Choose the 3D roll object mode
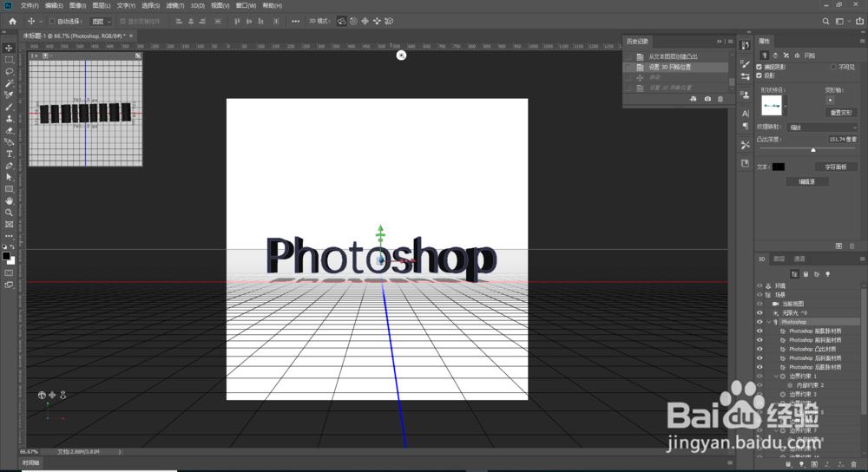Image resolution: width=868 pixels, height=472 pixels. click(x=353, y=21)
